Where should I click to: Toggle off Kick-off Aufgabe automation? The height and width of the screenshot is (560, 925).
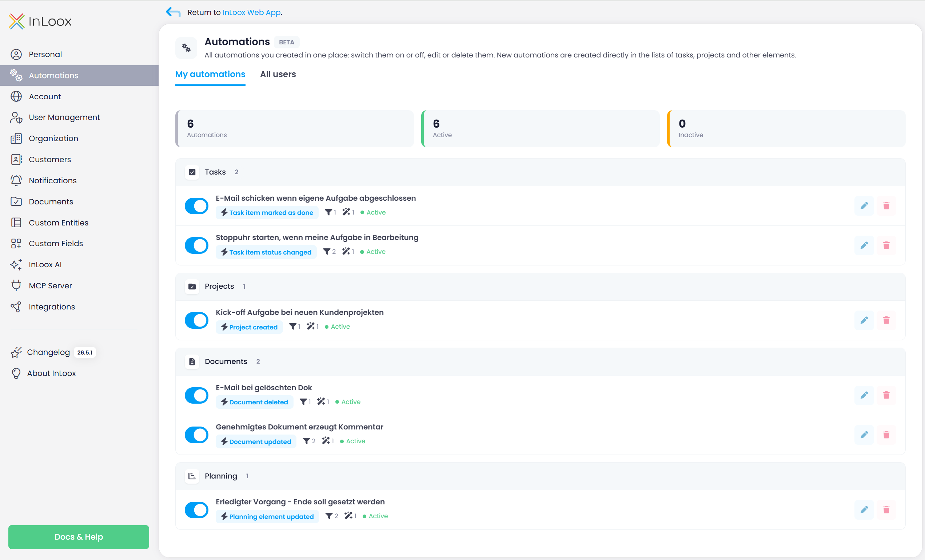pyautogui.click(x=196, y=320)
